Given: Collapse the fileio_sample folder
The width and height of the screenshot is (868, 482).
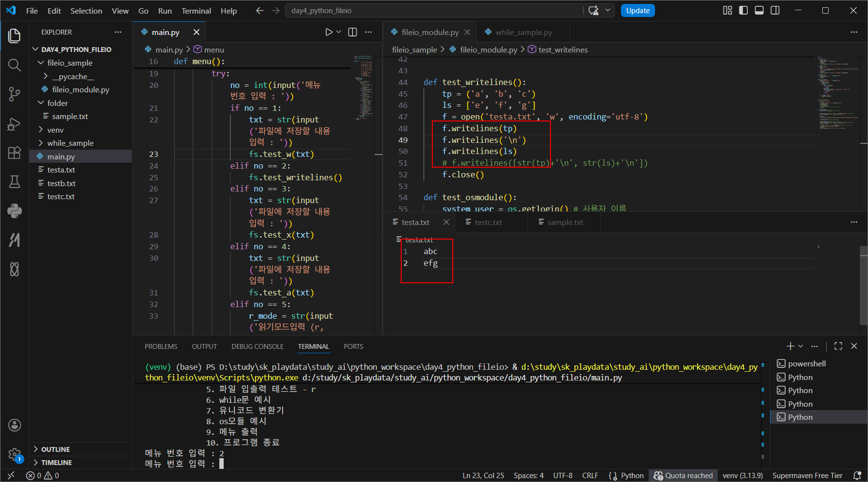Looking at the screenshot, I should pyautogui.click(x=81, y=63).
